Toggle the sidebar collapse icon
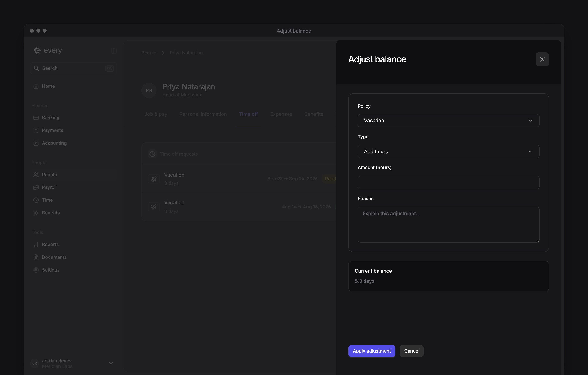Screen dimensions: 588x375 114,51
